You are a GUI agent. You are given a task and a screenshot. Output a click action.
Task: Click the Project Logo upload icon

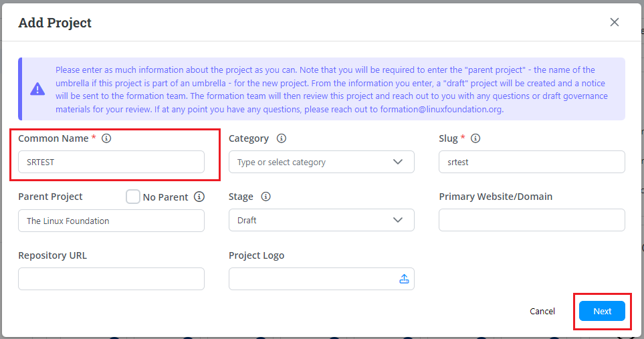[x=404, y=279]
